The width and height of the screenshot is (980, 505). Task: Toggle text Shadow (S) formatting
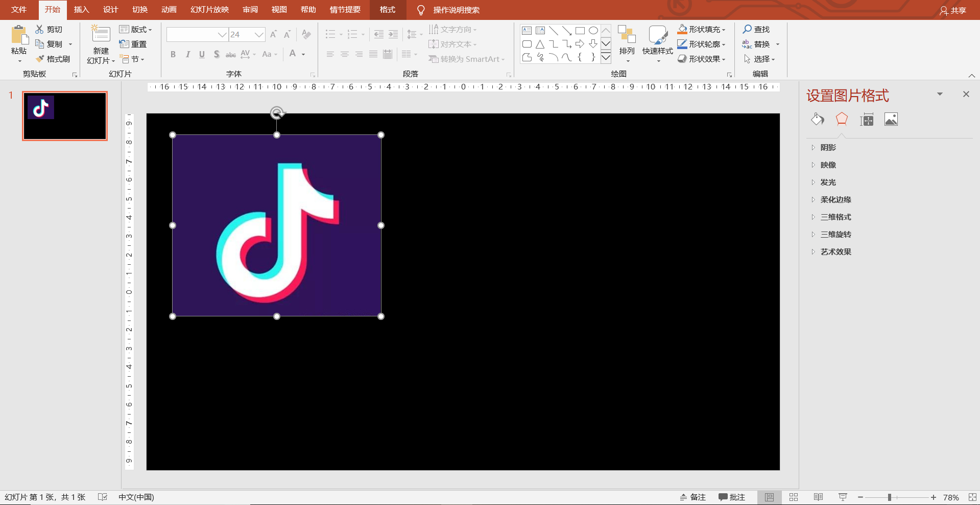[217, 54]
